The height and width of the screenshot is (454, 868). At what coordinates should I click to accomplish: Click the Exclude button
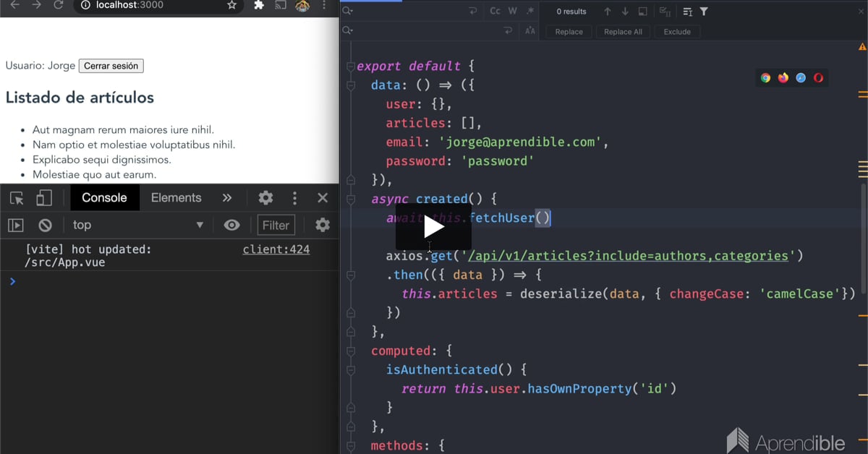coord(677,32)
